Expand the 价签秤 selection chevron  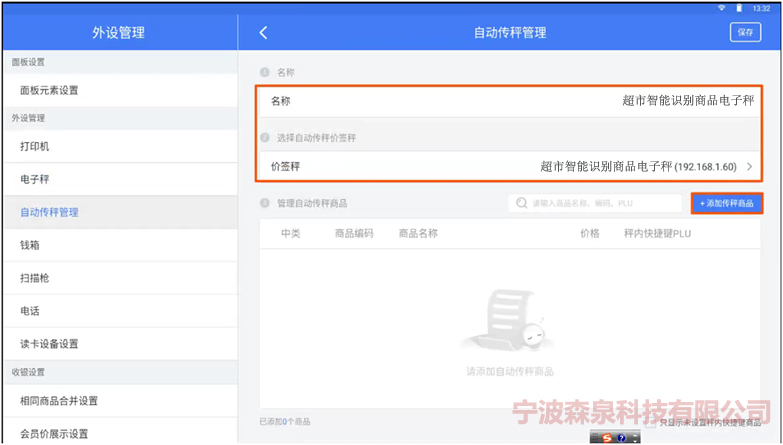[749, 167]
